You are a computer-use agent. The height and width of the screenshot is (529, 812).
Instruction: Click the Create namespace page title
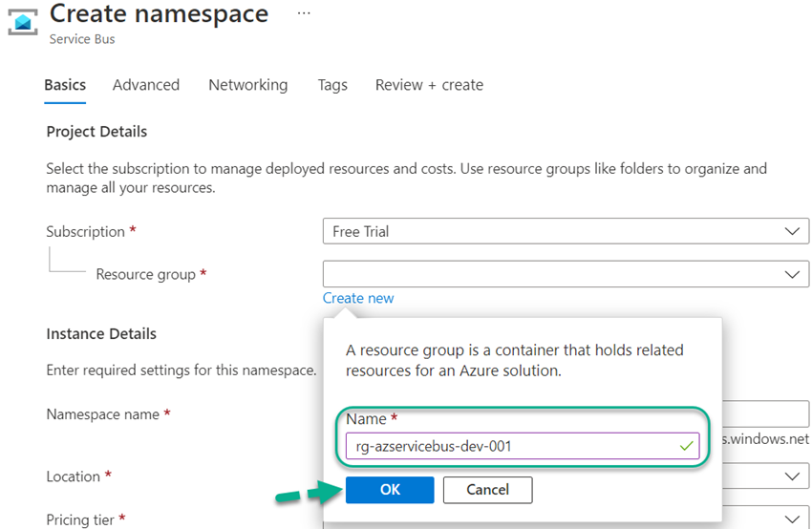point(159,14)
